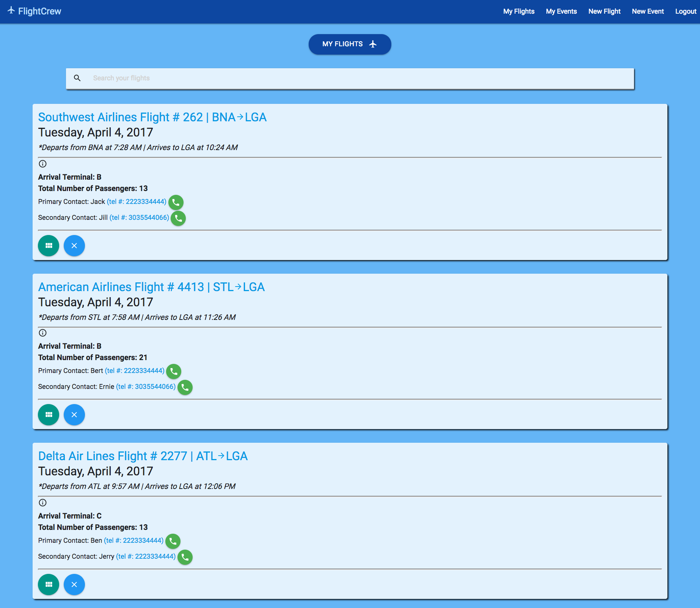Call secondary contact Jill via phone icon
700x608 pixels.
point(178,218)
